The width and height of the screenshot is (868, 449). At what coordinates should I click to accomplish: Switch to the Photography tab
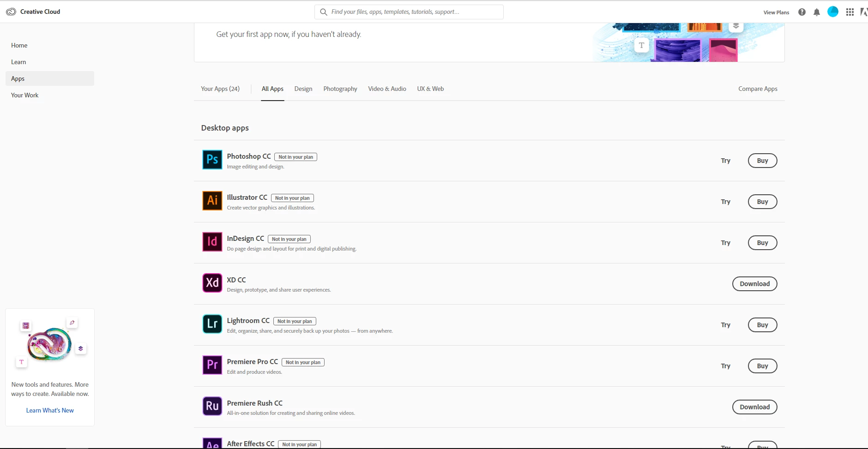pos(340,89)
